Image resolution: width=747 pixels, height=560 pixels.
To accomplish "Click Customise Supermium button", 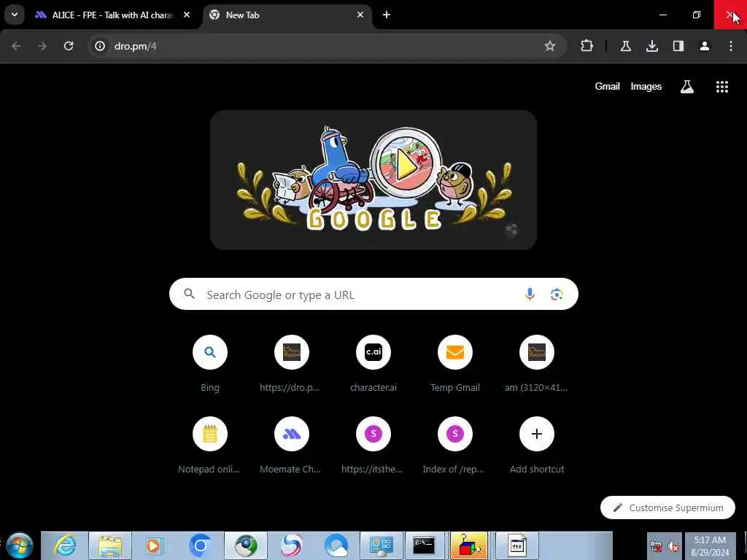I will [667, 507].
